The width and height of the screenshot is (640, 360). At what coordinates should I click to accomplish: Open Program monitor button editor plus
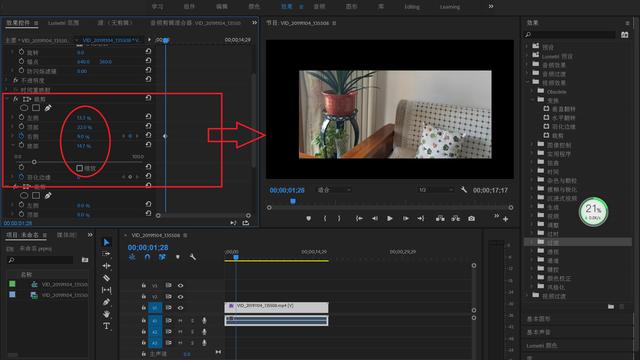tap(506, 219)
